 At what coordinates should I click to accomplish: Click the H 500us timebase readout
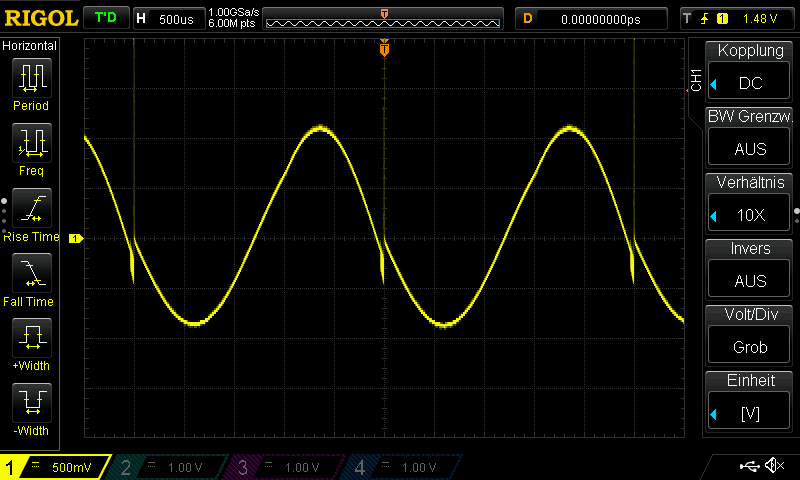[168, 18]
